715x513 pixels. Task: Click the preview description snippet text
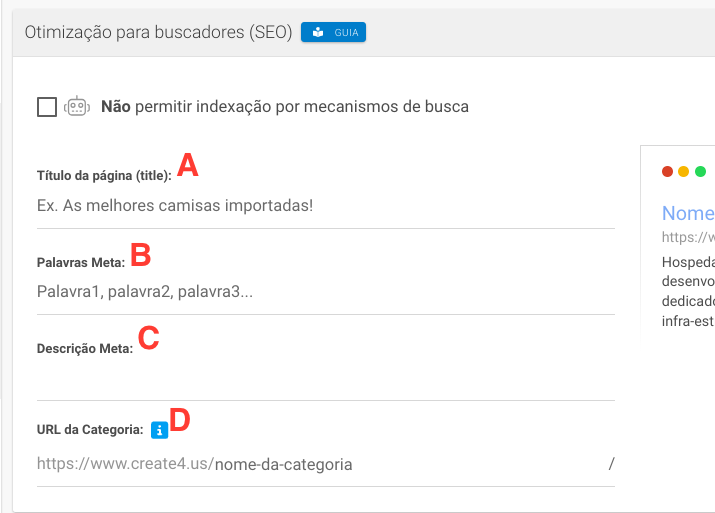pyautogui.click(x=688, y=291)
